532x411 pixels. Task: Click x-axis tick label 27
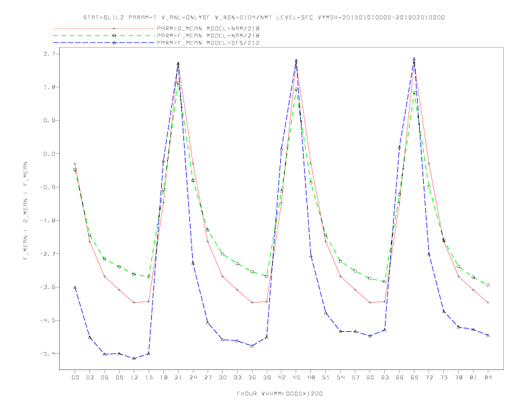pyautogui.click(x=208, y=377)
